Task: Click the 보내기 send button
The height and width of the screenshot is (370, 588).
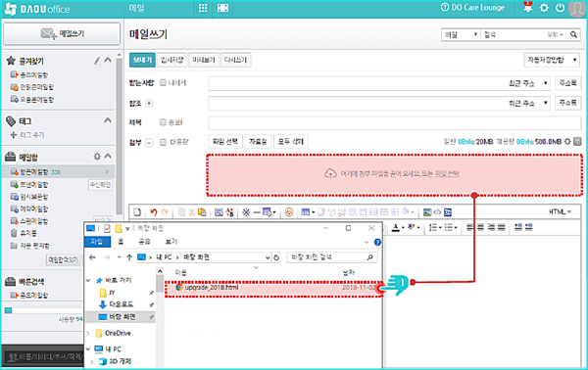Action: click(142, 60)
